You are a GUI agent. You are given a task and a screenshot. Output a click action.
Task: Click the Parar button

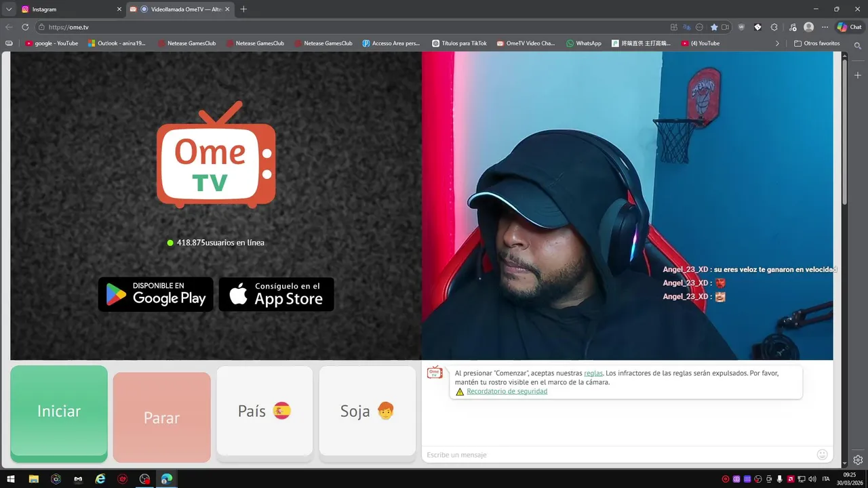(161, 418)
